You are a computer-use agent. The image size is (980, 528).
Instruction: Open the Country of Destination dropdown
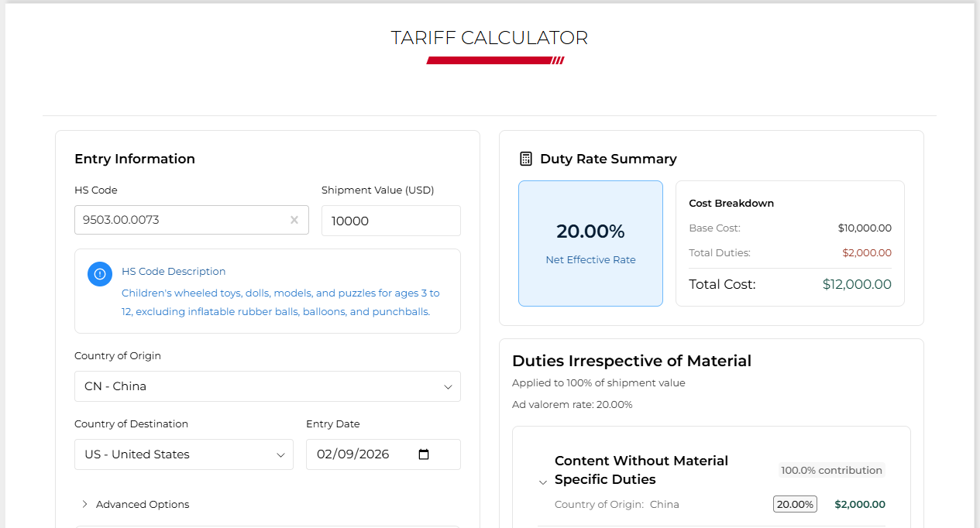click(184, 454)
